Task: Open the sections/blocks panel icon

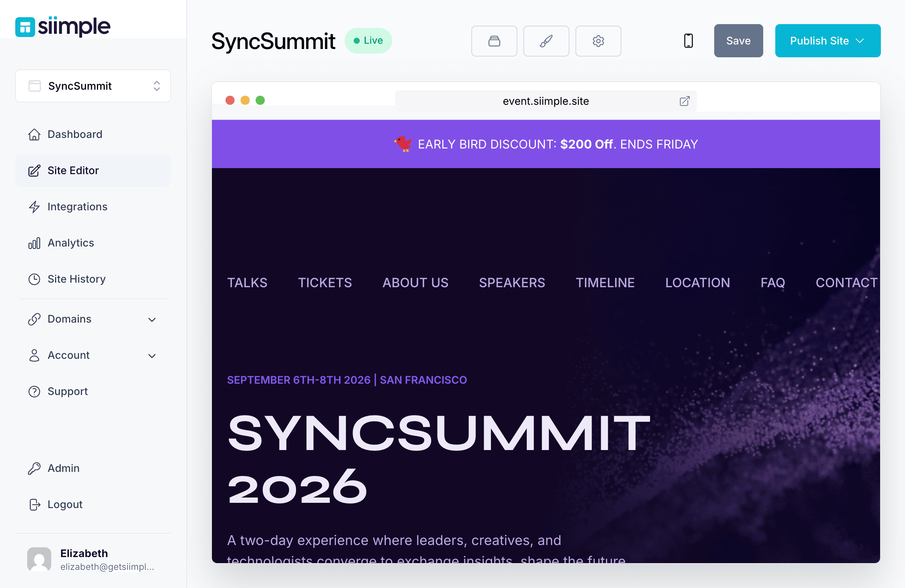Action: [x=494, y=41]
